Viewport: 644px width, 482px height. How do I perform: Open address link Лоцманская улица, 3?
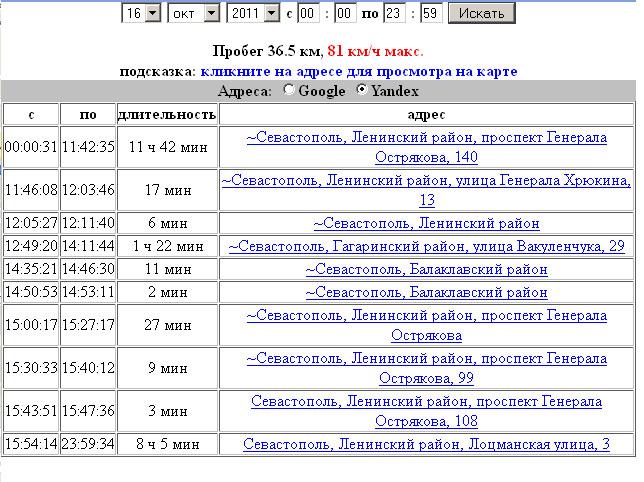(x=426, y=444)
